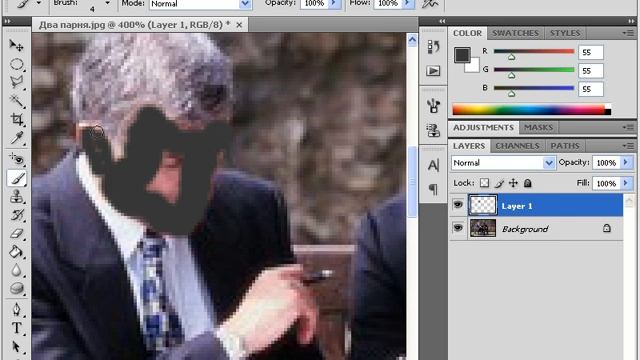Image resolution: width=640 pixels, height=360 pixels.
Task: Open the Character panel icon
Action: click(433, 165)
